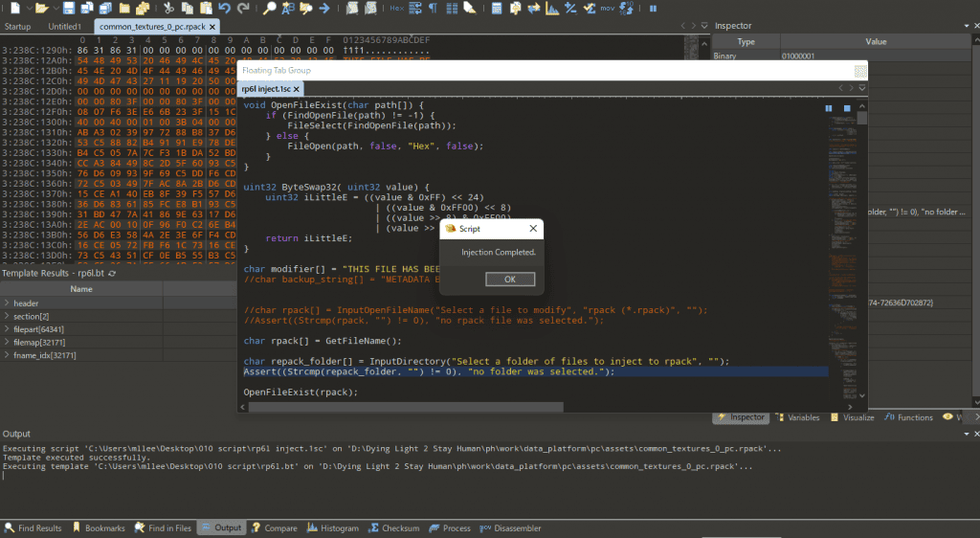Open the Compare files arrows icon
980x538 pixels.
[x=534, y=8]
